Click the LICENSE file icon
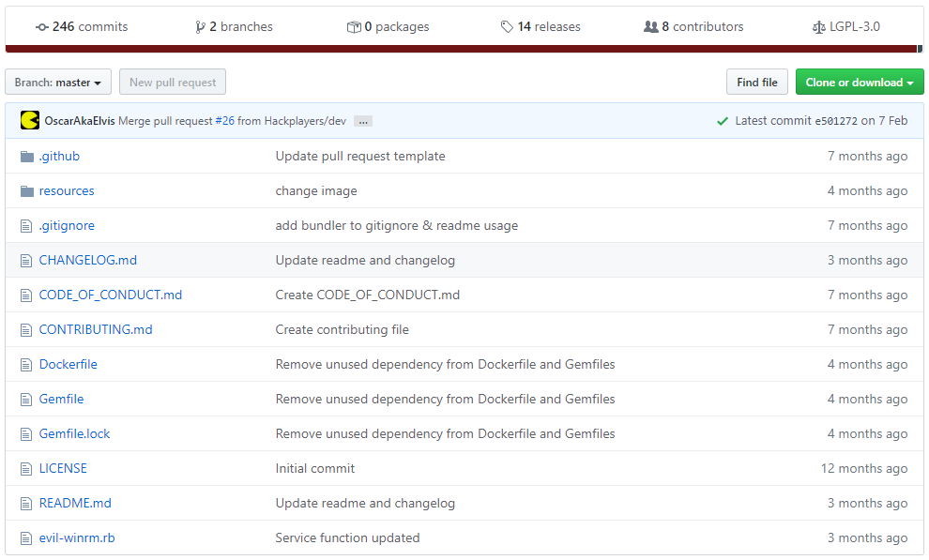Screen dimensions: 929x560 click(26, 469)
